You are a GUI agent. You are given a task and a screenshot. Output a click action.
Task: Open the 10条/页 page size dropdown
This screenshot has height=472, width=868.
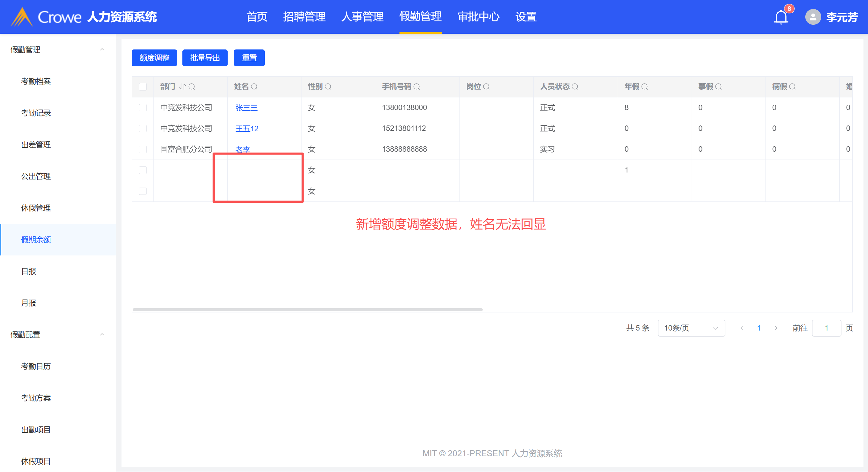(691, 328)
